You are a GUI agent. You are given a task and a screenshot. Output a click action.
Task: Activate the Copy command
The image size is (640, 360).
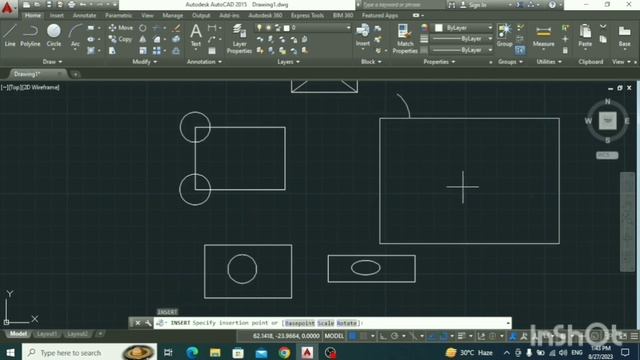coord(120,39)
